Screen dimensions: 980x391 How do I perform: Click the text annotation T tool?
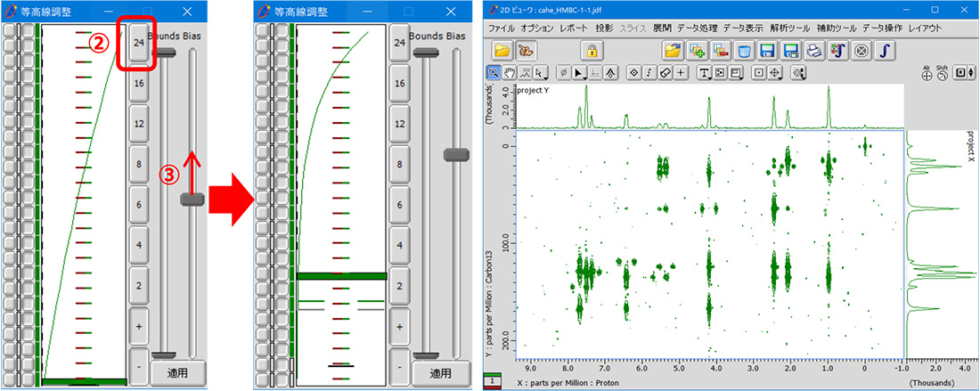pyautogui.click(x=703, y=73)
